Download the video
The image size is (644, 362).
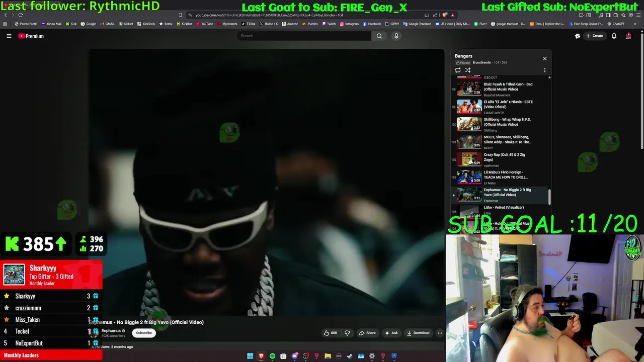pyautogui.click(x=418, y=333)
